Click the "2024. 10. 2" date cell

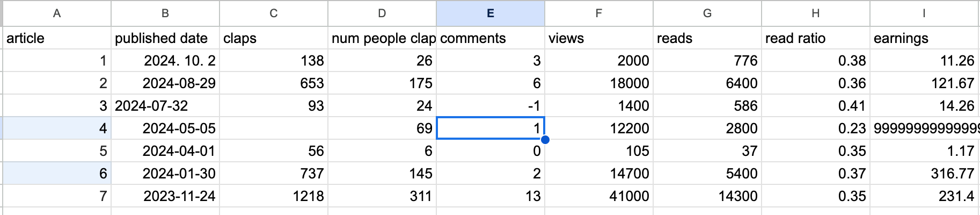[165, 61]
